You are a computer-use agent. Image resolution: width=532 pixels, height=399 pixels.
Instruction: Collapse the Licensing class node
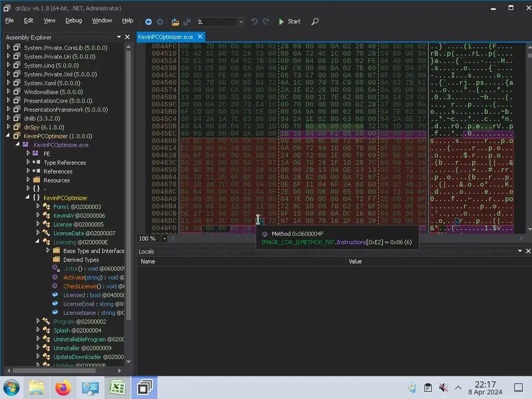point(37,242)
